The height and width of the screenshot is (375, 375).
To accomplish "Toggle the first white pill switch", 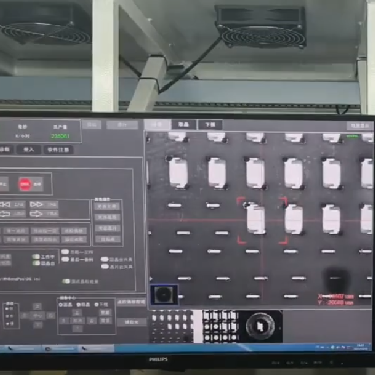I will click(x=65, y=252).
